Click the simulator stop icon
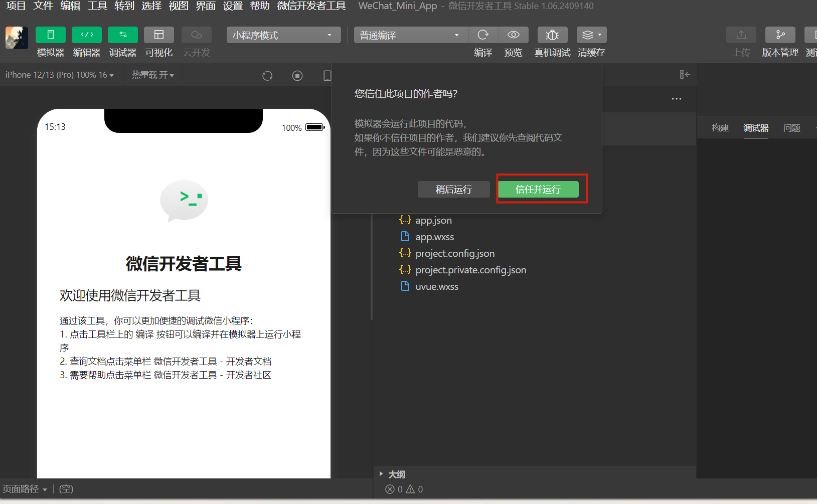This screenshot has width=817, height=504. [297, 75]
